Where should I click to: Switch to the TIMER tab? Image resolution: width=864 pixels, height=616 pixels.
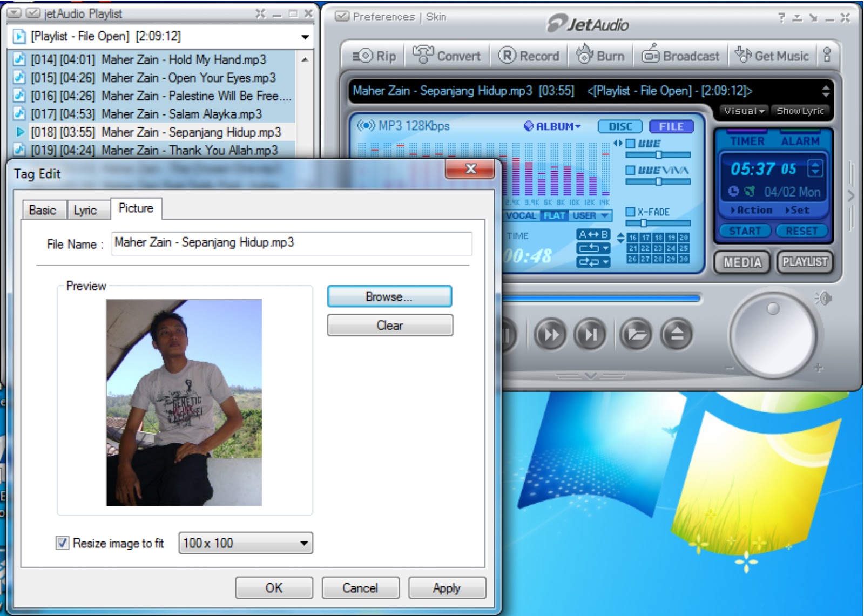[747, 141]
